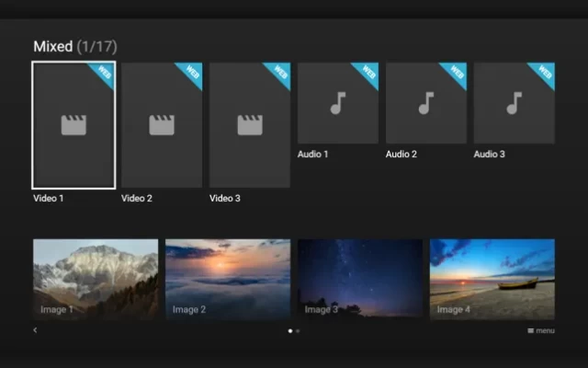The width and height of the screenshot is (588, 368).
Task: Open the Audio 3 music note icon
Action: [514, 103]
